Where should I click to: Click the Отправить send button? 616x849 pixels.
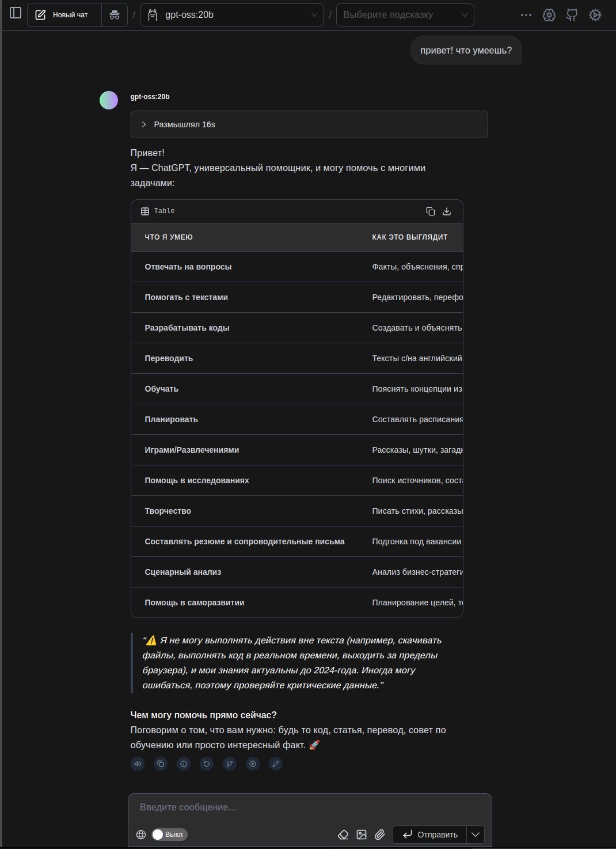click(x=429, y=835)
